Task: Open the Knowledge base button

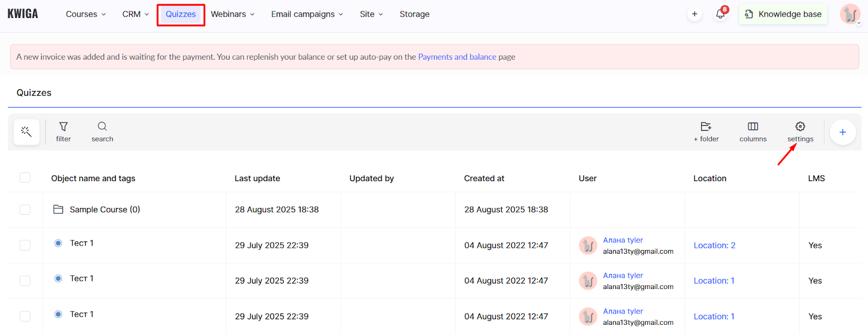Action: tap(783, 14)
